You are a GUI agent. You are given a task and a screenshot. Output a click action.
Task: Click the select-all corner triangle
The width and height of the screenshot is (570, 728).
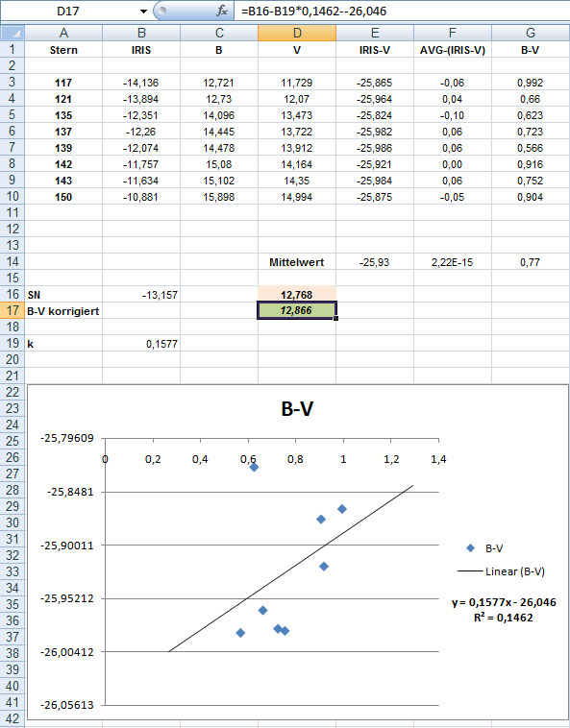[12, 33]
